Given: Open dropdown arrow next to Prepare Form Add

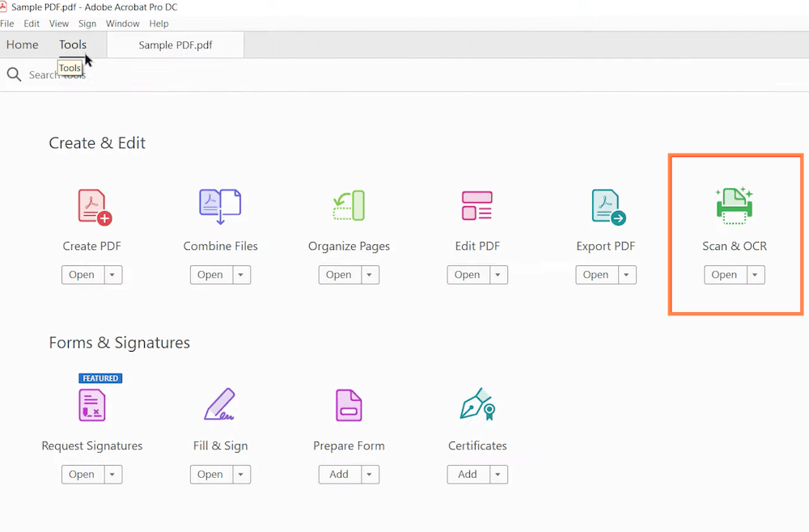Looking at the screenshot, I should click(x=369, y=475).
